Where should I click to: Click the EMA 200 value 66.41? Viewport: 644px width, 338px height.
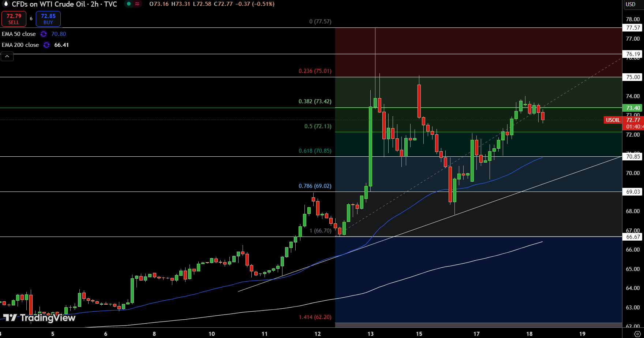[61, 45]
